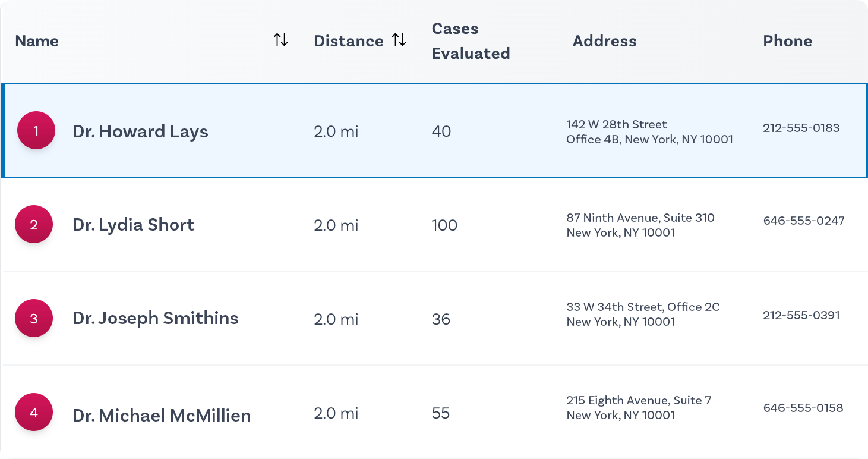Click the Name column header
The width and height of the screenshot is (868, 459).
click(37, 41)
